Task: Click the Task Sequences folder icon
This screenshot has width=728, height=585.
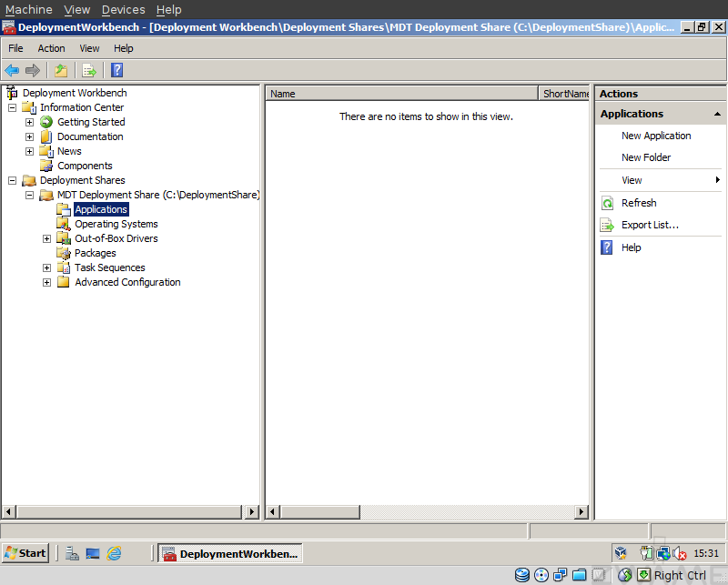Action: pos(64,267)
